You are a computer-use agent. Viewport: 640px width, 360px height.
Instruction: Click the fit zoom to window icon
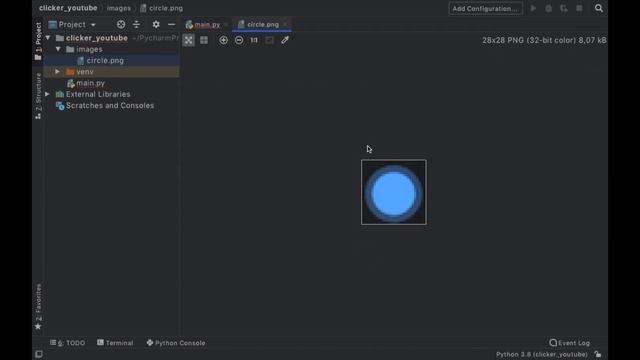[x=269, y=40]
